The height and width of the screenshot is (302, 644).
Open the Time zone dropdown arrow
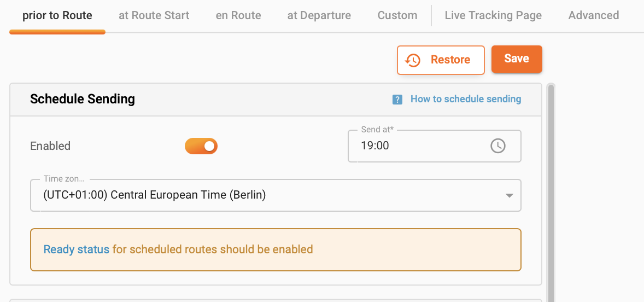509,195
